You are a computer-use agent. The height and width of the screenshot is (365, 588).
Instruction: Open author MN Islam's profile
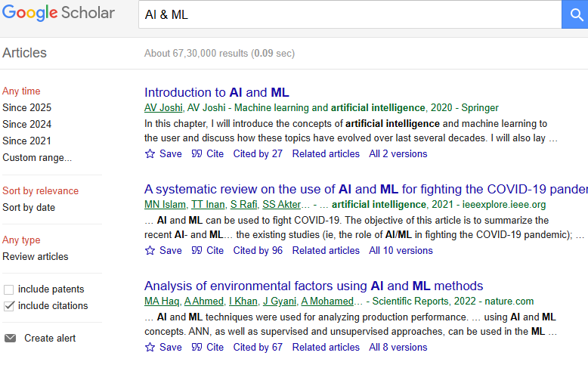pos(165,205)
